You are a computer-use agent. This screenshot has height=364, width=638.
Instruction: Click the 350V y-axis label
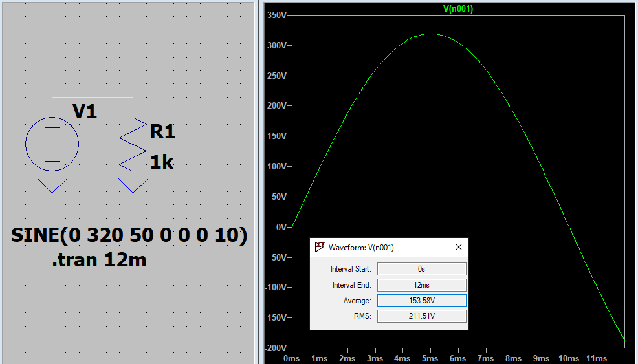click(x=277, y=15)
